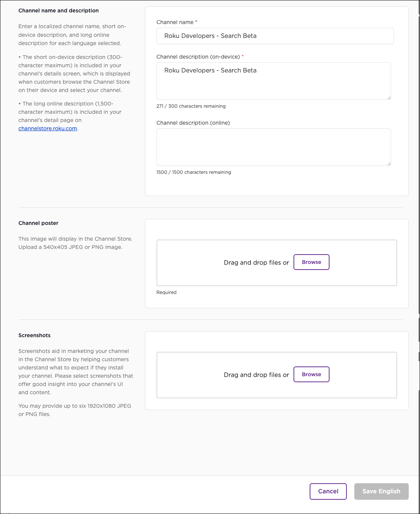The image size is (420, 514).
Task: Save the English channel details
Action: point(381,491)
